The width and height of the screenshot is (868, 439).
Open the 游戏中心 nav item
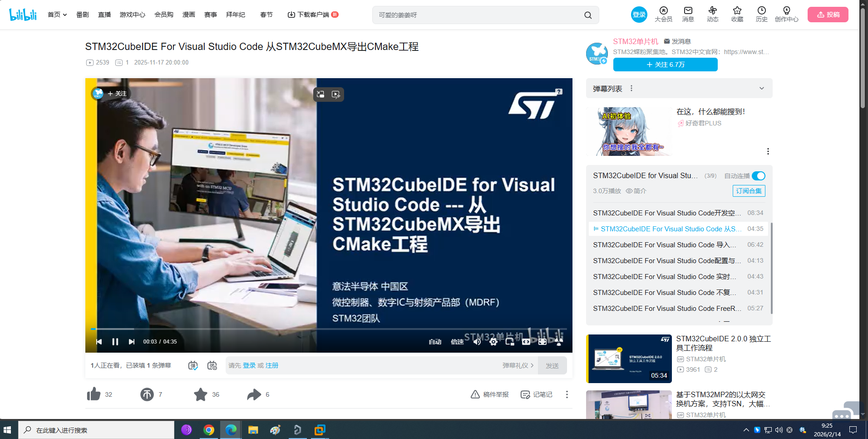click(133, 15)
